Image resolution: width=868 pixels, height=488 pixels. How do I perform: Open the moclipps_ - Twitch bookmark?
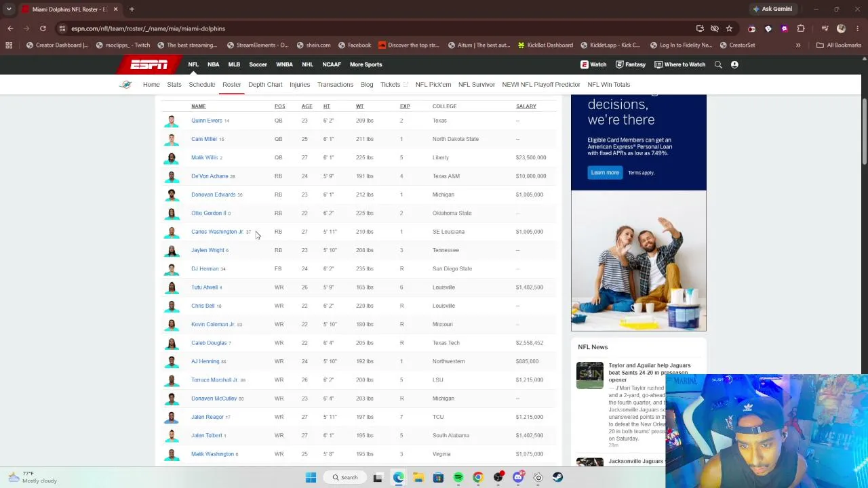click(123, 45)
